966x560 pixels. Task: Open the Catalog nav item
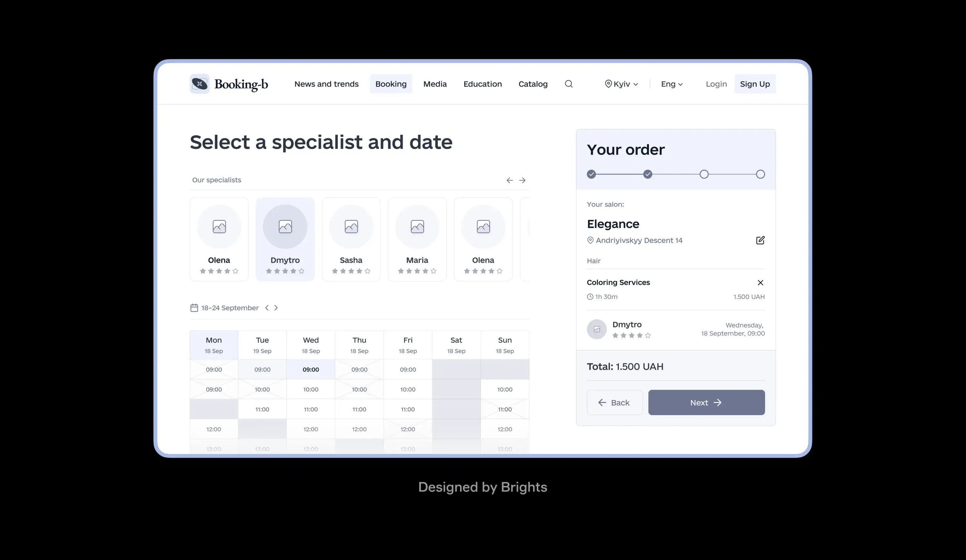coord(533,84)
